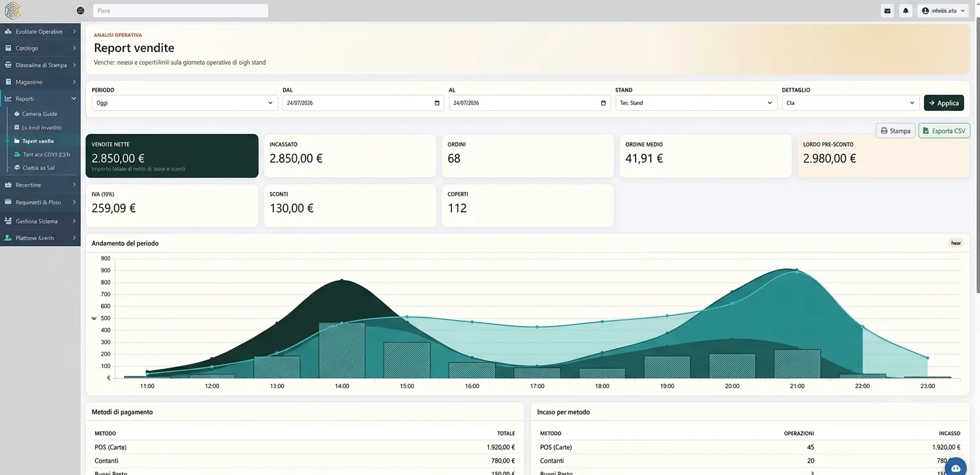
Task: Click the Requmonti & Plsso sidebar icon
Action: 8,203
